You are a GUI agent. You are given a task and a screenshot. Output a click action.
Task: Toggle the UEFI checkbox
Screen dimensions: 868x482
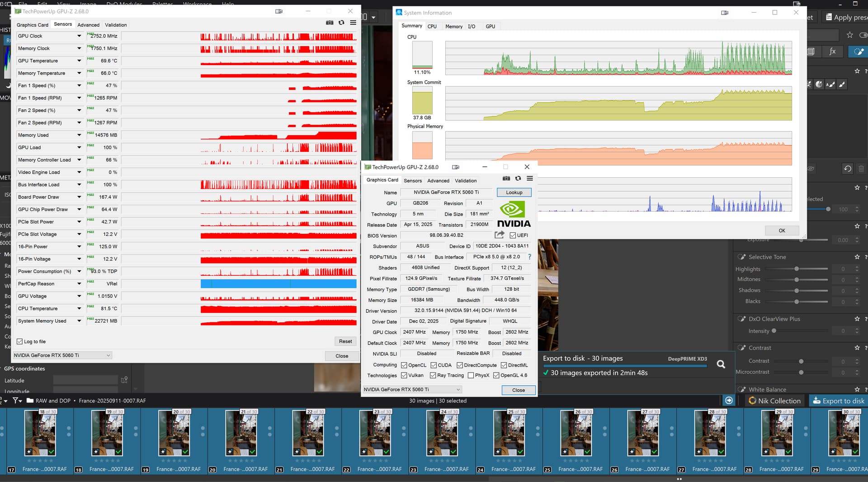pyautogui.click(x=513, y=236)
